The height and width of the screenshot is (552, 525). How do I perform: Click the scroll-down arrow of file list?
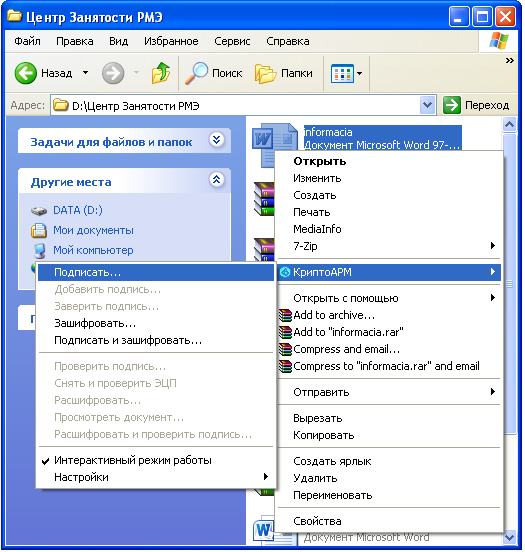[510, 538]
